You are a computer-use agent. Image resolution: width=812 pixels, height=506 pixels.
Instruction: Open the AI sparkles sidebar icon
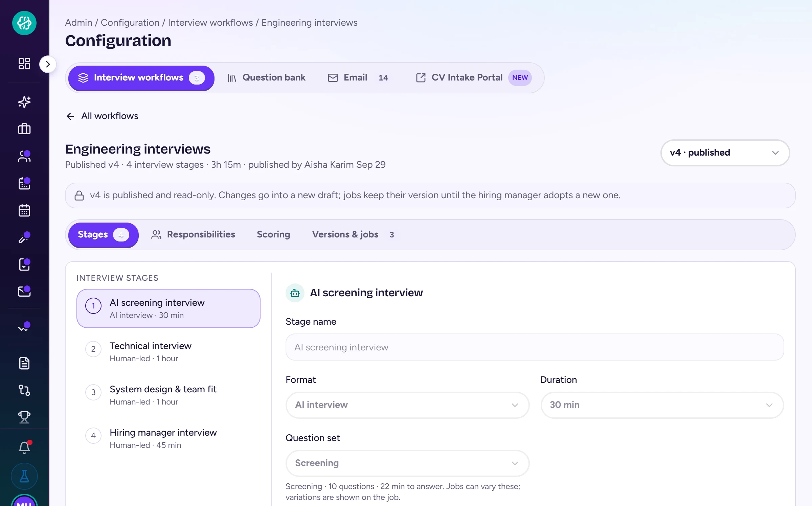click(x=24, y=102)
